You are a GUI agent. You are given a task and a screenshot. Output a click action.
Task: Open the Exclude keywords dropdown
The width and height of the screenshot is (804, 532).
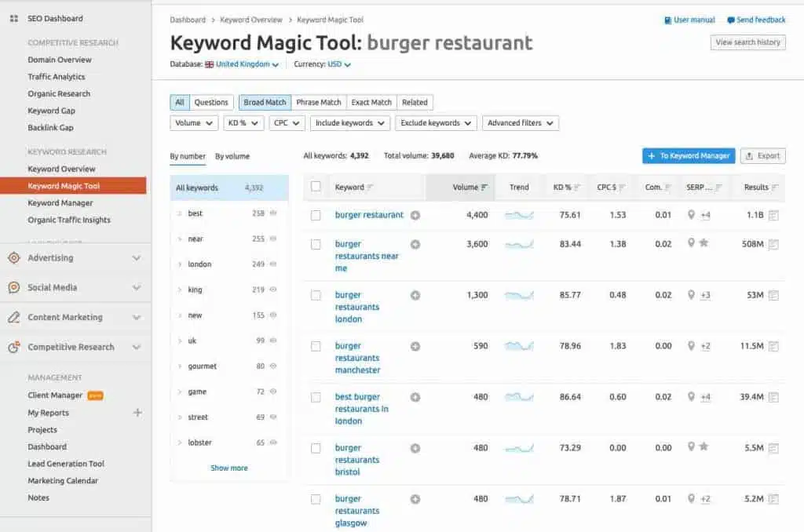click(436, 123)
